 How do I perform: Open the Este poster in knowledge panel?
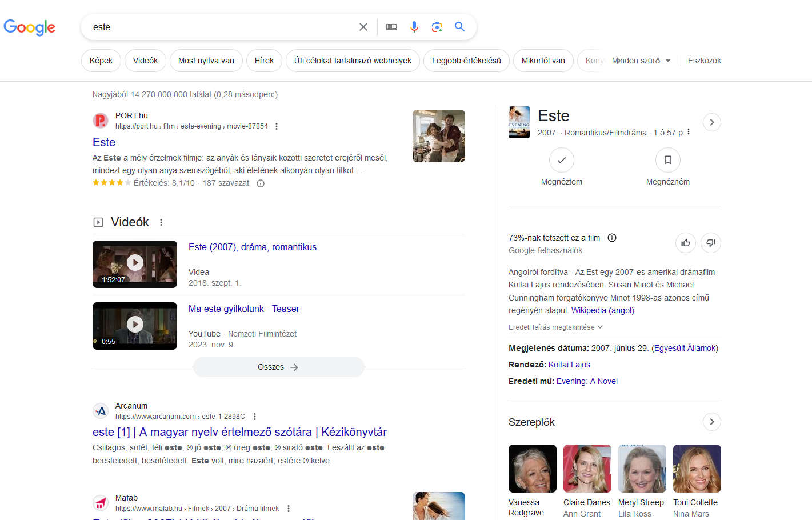point(519,122)
